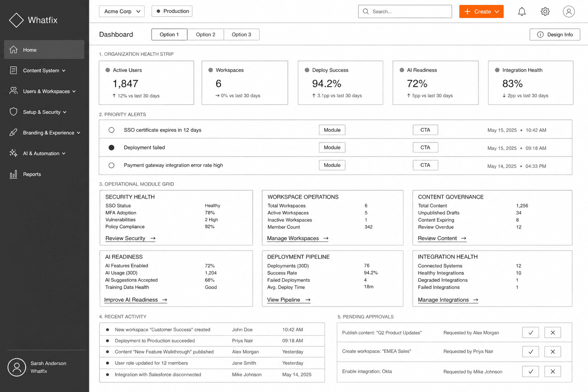
Task: Switch to Option 2 tab
Action: coord(206,34)
